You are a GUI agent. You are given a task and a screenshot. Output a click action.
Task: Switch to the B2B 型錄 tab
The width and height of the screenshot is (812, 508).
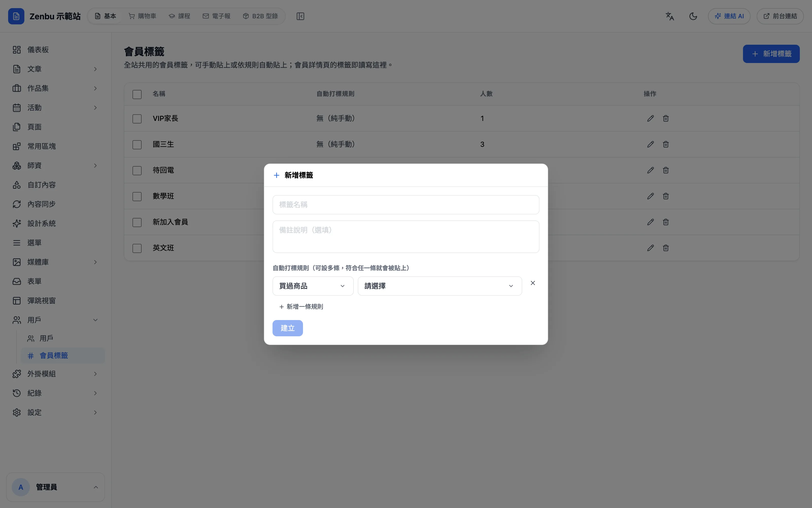tap(260, 16)
